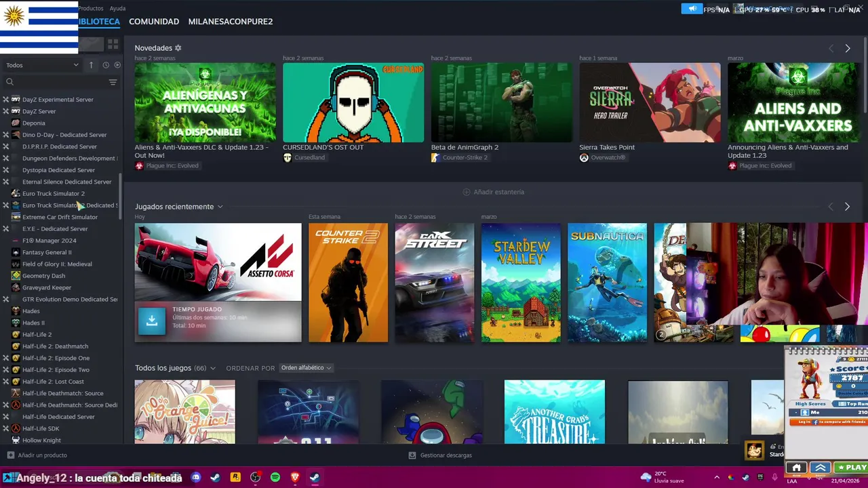Viewport: 868px width, 488px height.
Task: Click the Home button in game overlay
Action: point(797,468)
